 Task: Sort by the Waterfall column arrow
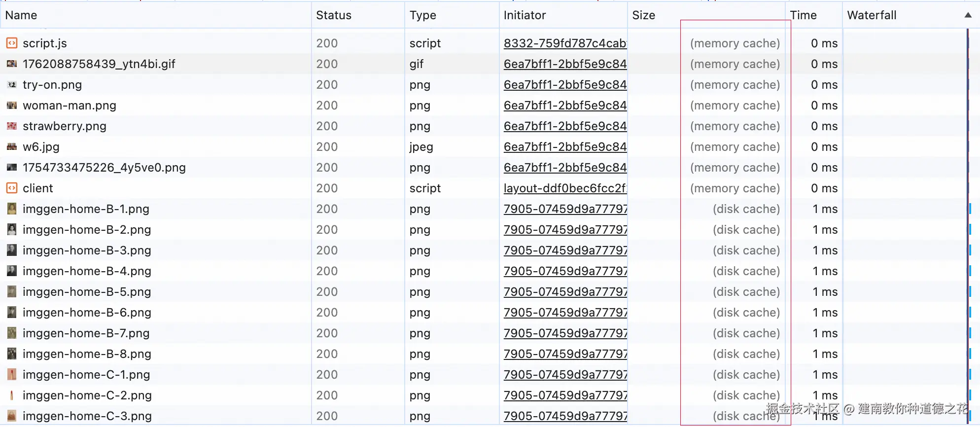point(968,15)
